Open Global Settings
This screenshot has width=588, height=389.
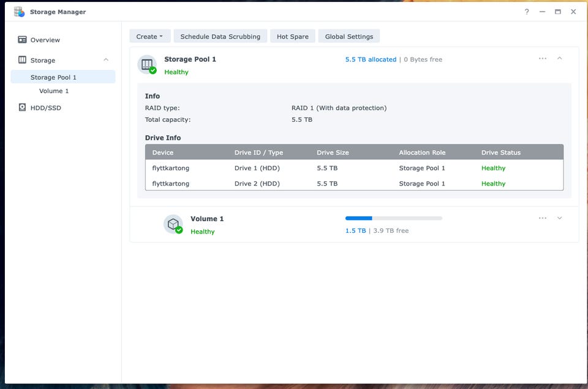coord(349,37)
